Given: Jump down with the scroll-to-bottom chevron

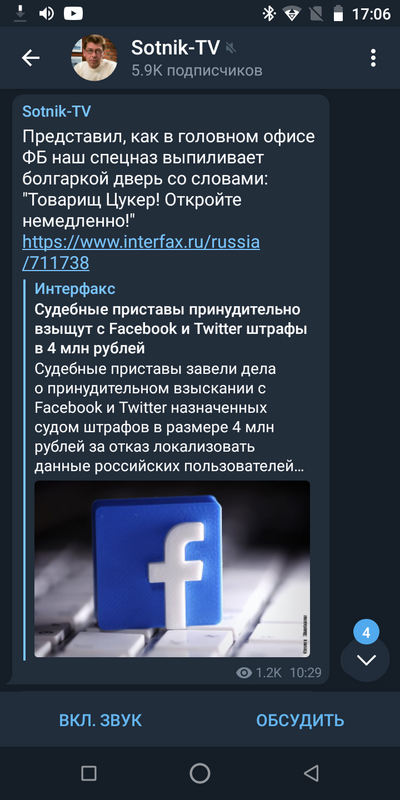Looking at the screenshot, I should click(x=366, y=660).
